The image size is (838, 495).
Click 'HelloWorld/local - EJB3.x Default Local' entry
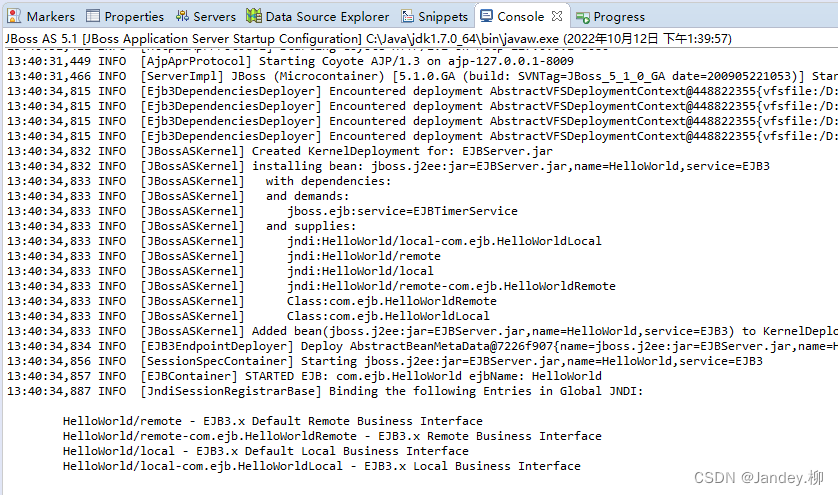[x=266, y=451]
